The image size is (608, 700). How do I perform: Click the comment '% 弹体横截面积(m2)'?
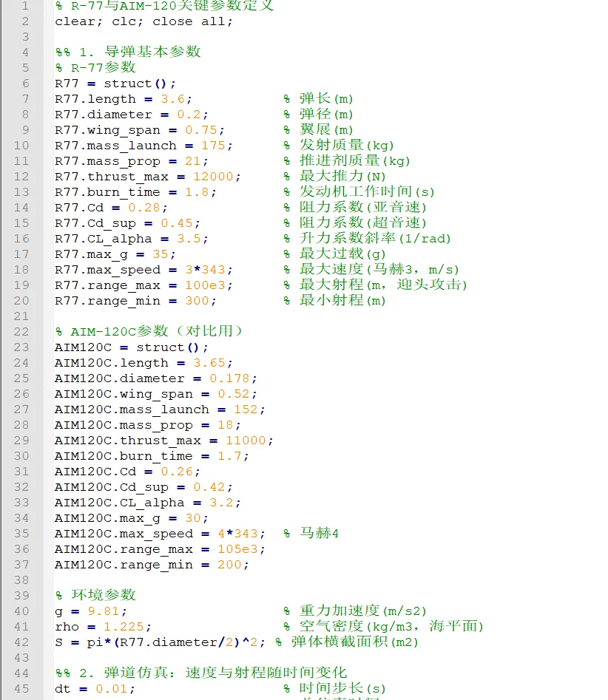coord(347,642)
